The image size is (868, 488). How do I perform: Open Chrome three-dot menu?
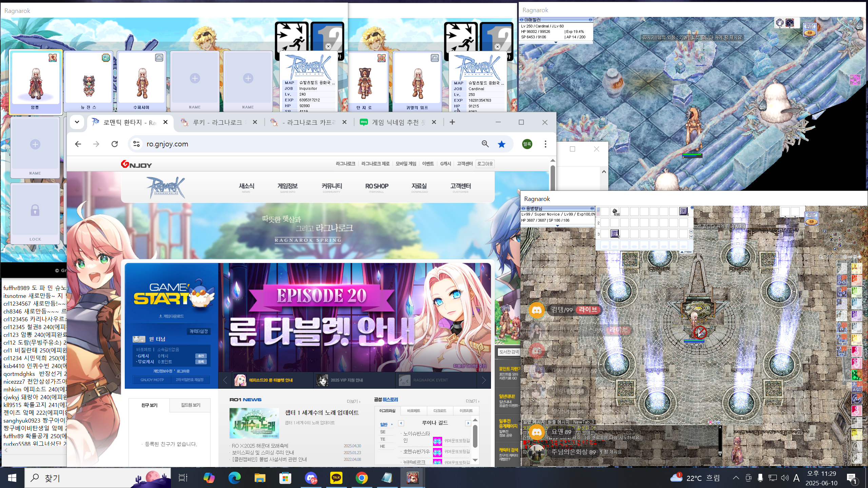[x=545, y=144]
